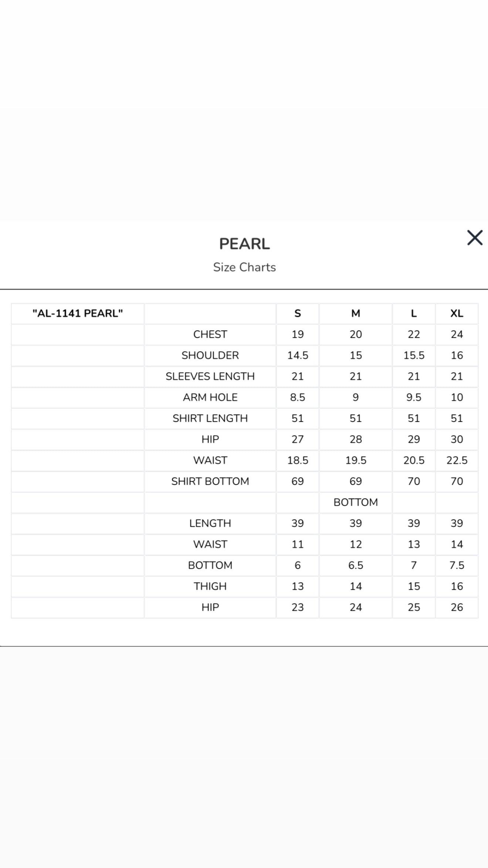Click the PEARL heading title
Image resolution: width=488 pixels, height=868 pixels.
[244, 244]
